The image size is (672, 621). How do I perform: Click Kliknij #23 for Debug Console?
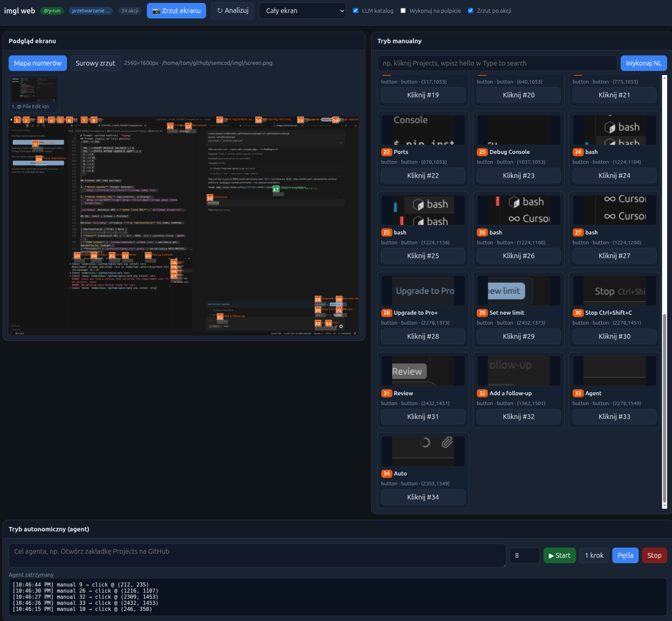point(518,175)
